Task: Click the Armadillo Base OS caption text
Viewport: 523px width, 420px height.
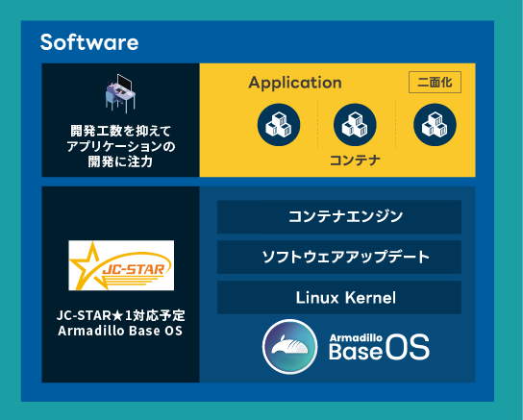Action: pos(120,331)
